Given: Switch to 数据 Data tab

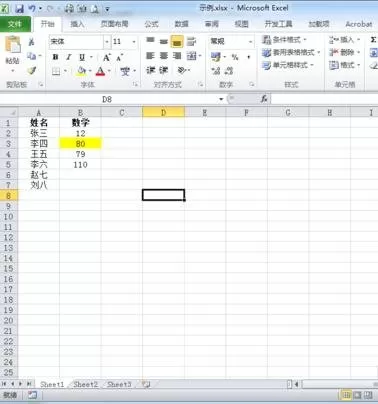Looking at the screenshot, I should click(x=182, y=24).
